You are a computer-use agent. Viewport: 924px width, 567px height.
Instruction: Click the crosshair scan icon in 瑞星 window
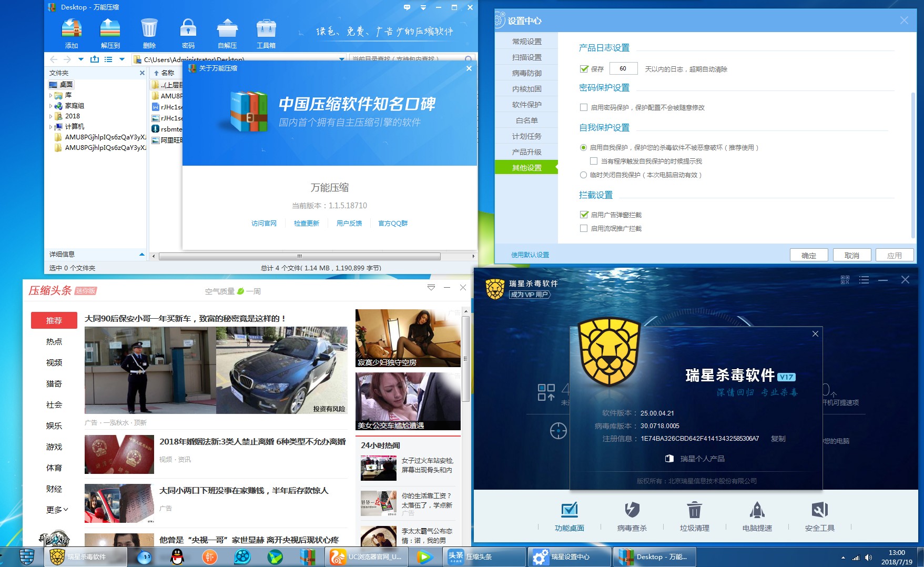(x=559, y=431)
